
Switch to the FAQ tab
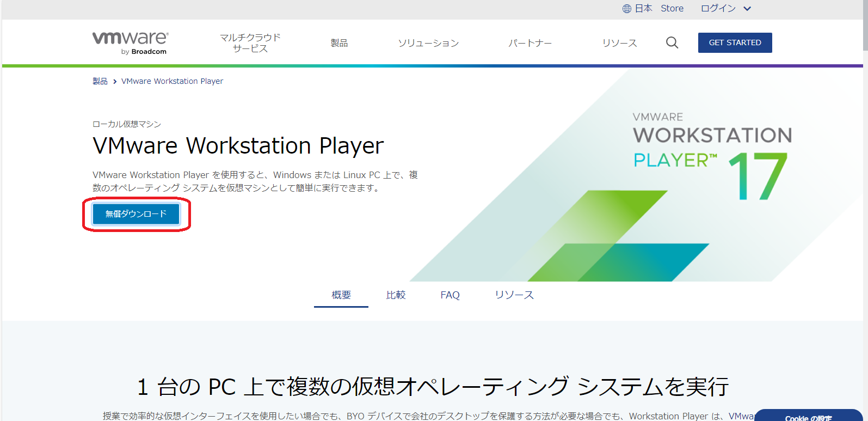[450, 295]
